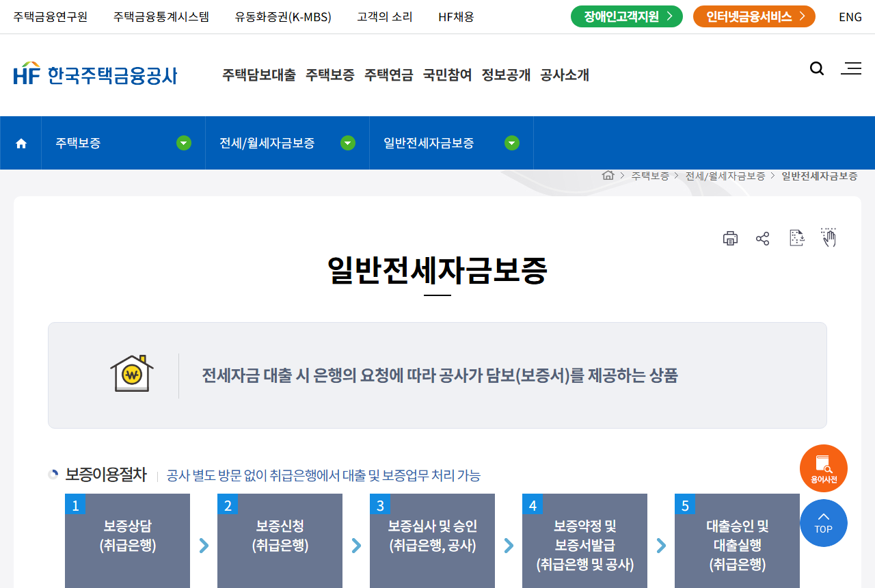Click the home icon in blue bar

[21, 143]
